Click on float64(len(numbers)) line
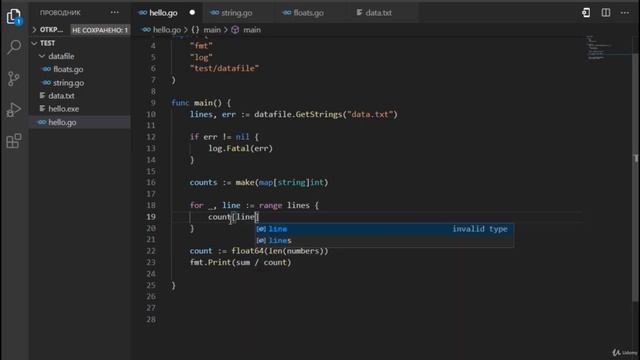This screenshot has height=360, width=640. click(259, 251)
